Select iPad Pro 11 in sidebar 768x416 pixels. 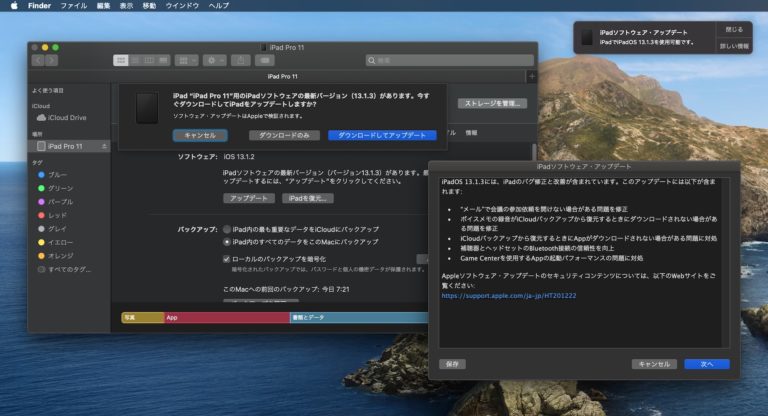[x=65, y=146]
